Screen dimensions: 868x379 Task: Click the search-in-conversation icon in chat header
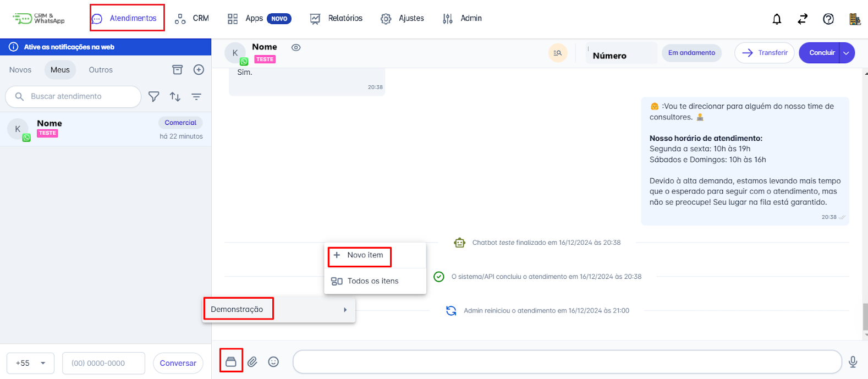[x=558, y=53]
